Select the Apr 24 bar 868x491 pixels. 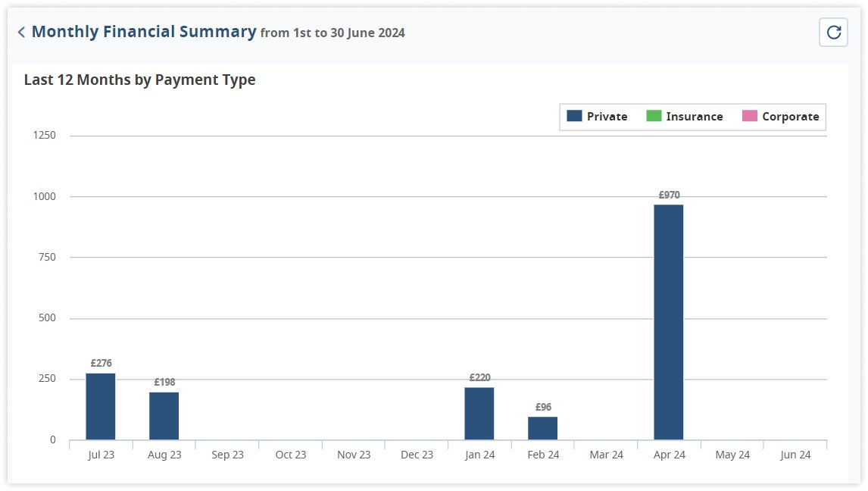point(669,322)
